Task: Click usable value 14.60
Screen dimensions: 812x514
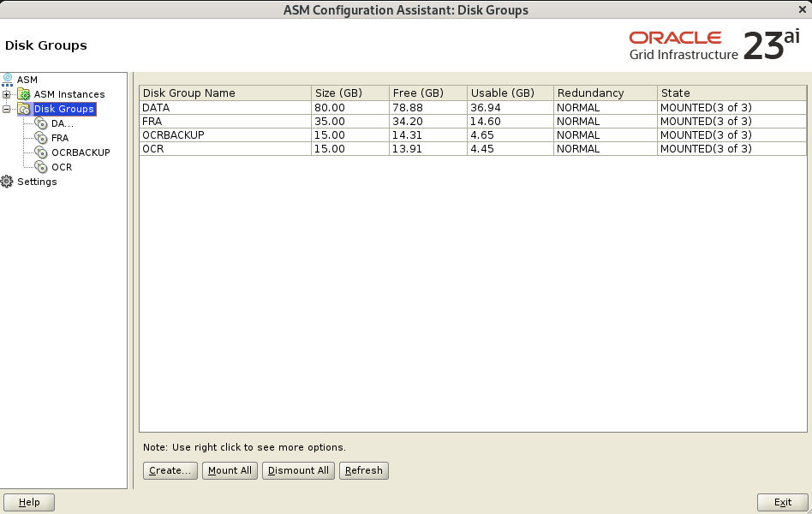Action: tap(486, 122)
